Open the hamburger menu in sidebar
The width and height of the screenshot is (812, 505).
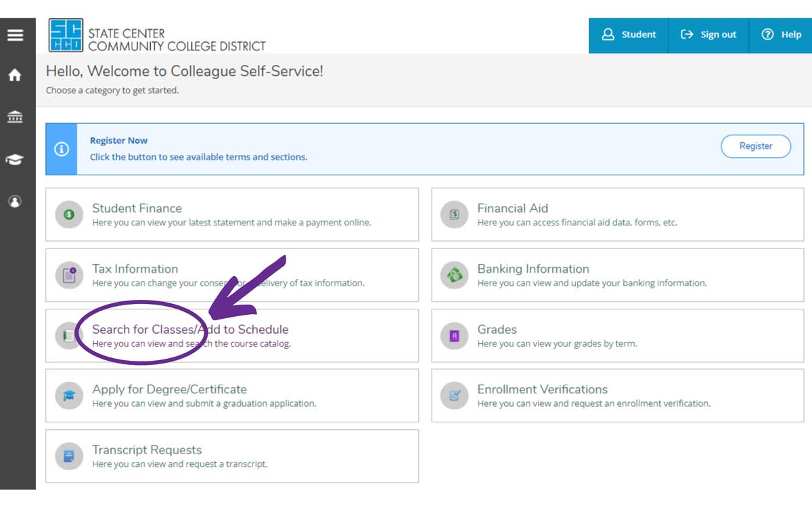pos(15,35)
